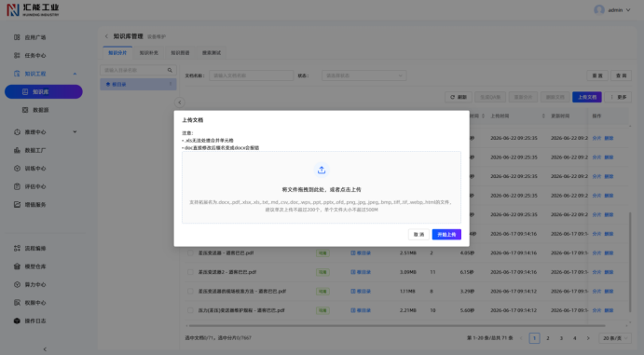Tick the checkbox for 压力(差压)变送器维护规程 pdf row

pos(190,310)
